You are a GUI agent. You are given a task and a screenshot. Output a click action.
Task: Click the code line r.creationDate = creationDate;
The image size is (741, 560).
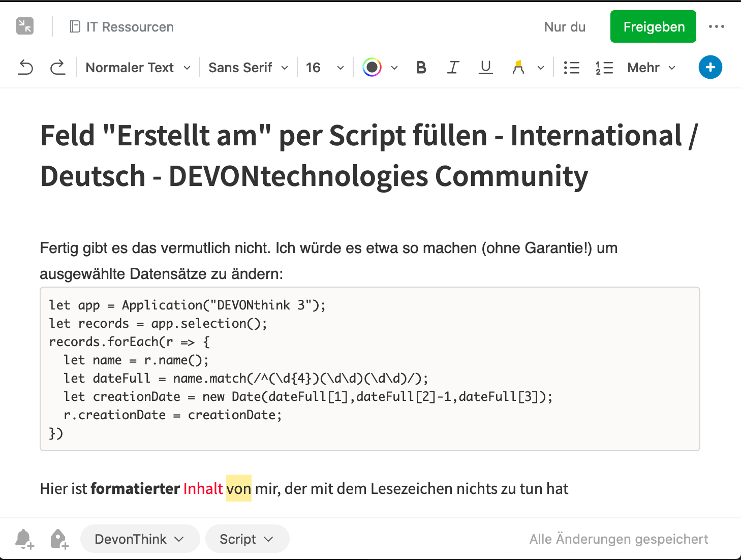tap(173, 415)
